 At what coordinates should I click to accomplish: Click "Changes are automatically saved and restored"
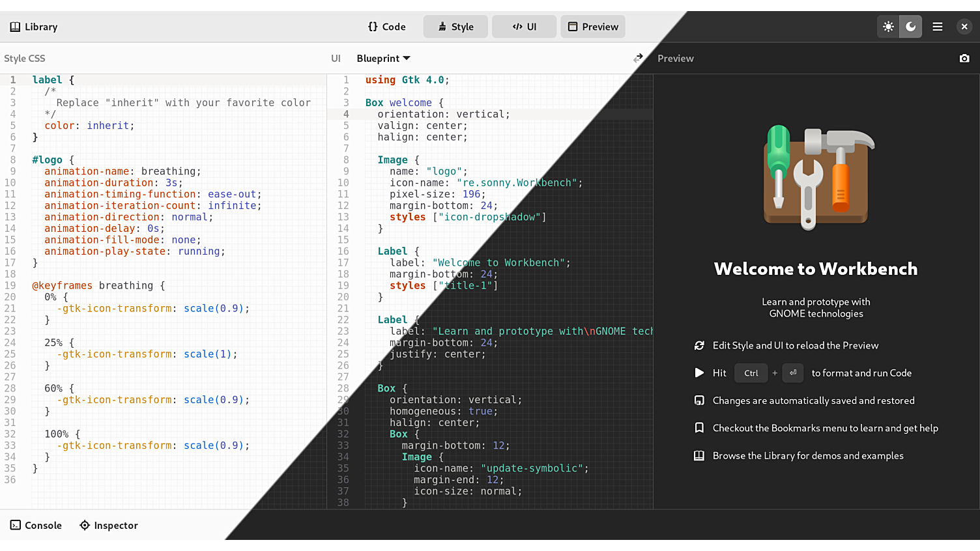click(814, 401)
